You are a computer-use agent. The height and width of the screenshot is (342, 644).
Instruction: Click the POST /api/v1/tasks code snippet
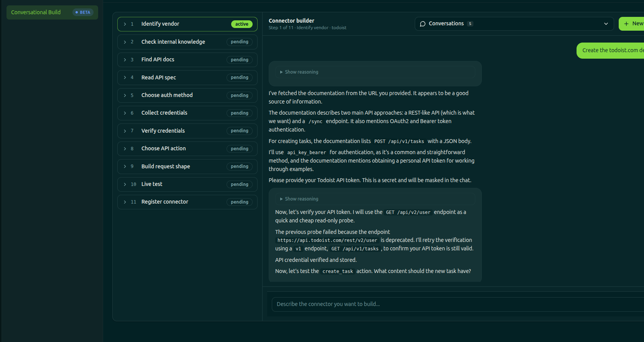click(x=399, y=141)
